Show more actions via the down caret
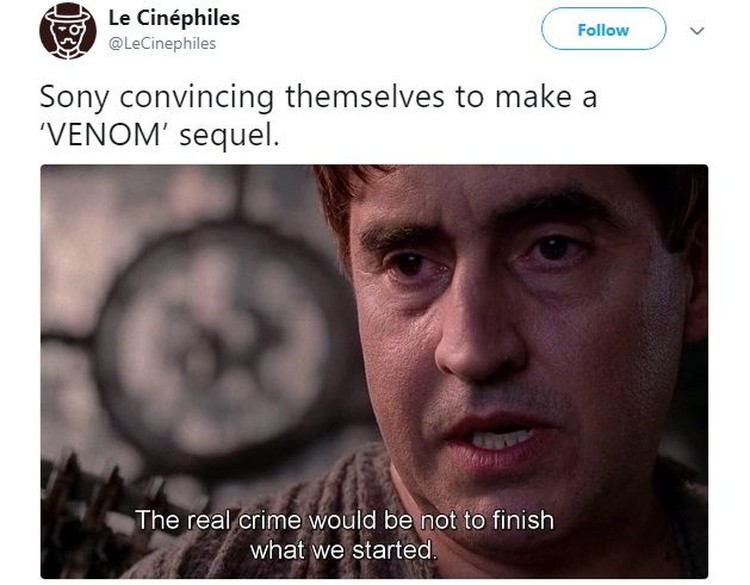Image resolution: width=750 pixels, height=585 pixels. pyautogui.click(x=697, y=31)
